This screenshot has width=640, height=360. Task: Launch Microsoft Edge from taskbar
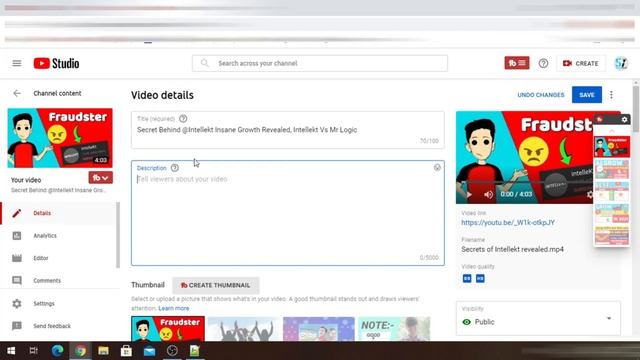click(x=57, y=351)
